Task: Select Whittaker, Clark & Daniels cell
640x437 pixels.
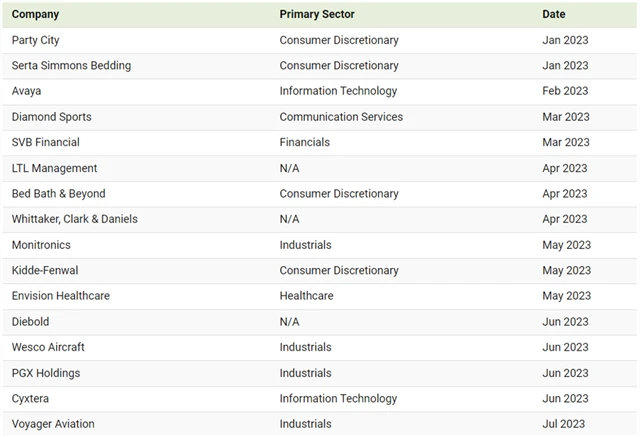Action: coord(75,219)
